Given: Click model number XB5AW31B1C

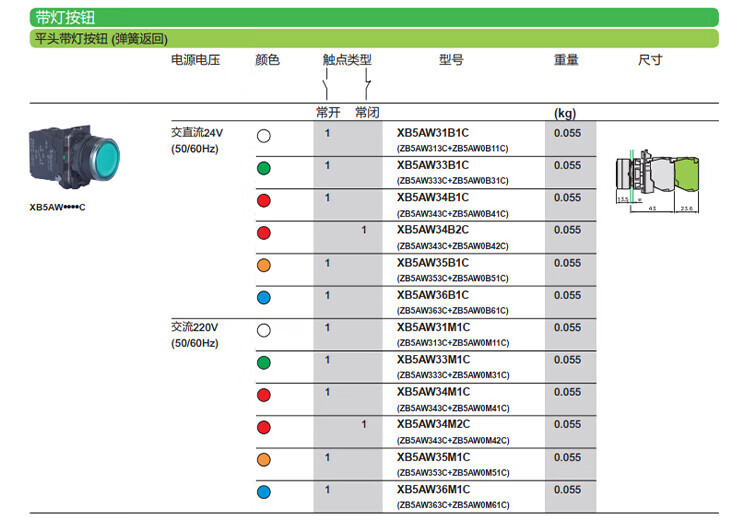Looking at the screenshot, I should 433,132.
